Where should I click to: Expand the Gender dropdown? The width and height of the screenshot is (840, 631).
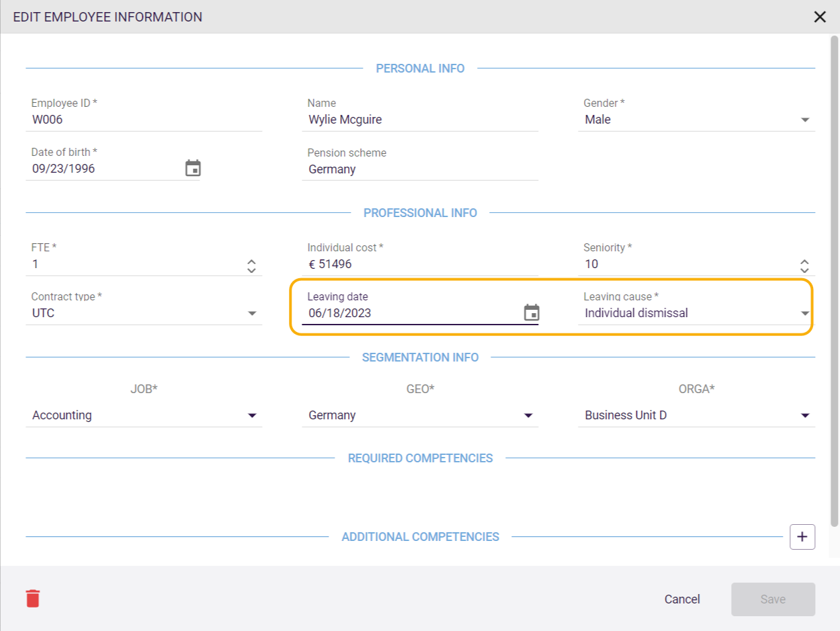click(805, 120)
